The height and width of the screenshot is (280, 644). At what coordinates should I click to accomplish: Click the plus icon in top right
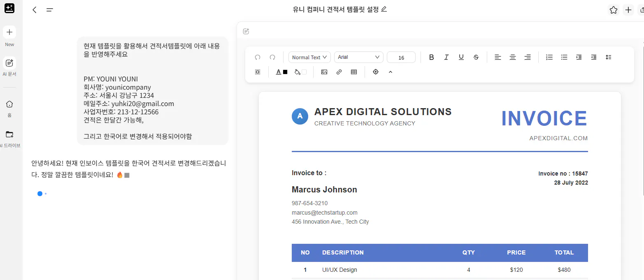click(628, 10)
